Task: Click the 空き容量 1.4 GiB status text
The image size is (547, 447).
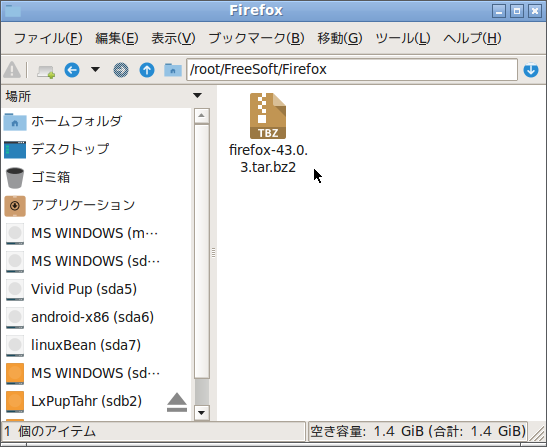Action: (x=418, y=432)
